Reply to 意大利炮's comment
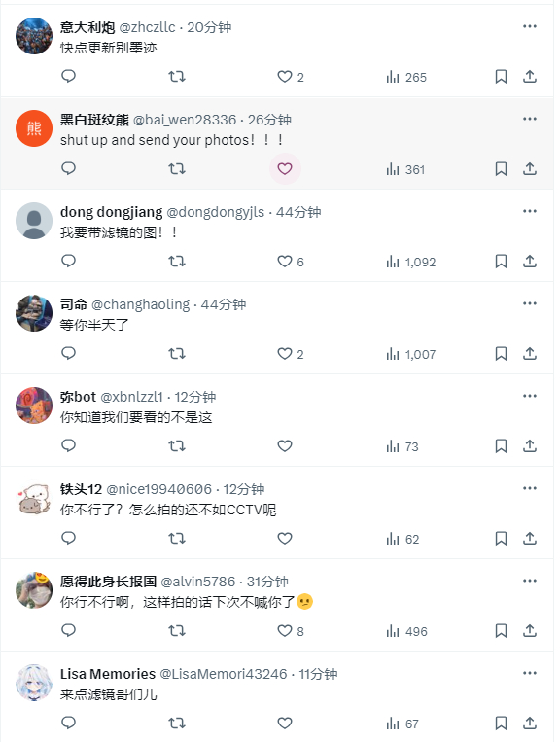Screen dimensions: 560x742 69,76
